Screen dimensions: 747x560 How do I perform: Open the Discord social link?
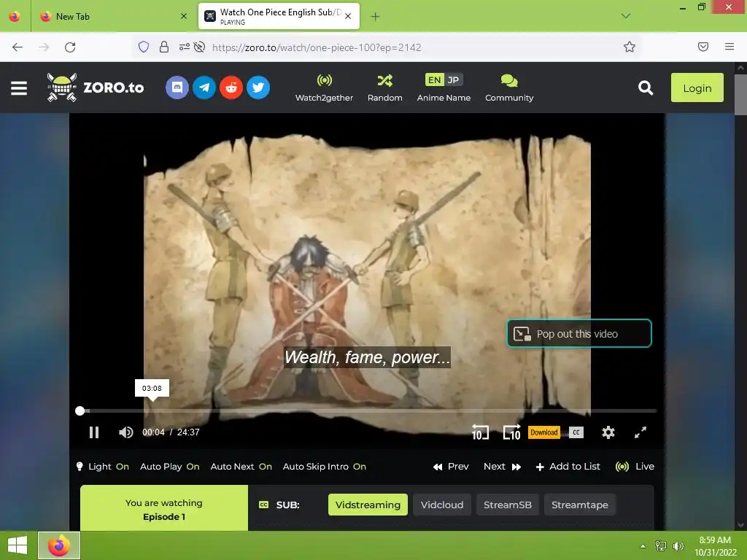[x=177, y=87]
